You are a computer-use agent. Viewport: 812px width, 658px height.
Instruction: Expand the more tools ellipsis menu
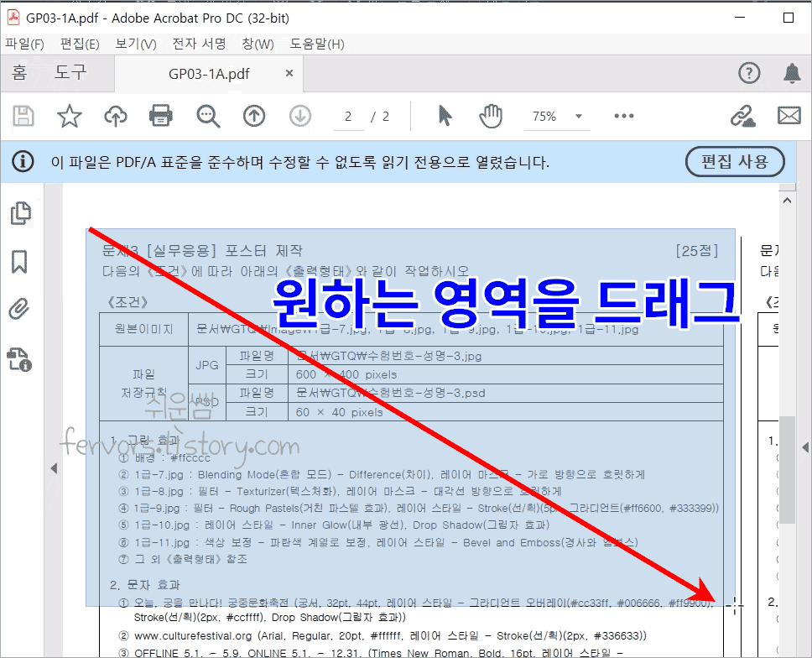pos(623,116)
